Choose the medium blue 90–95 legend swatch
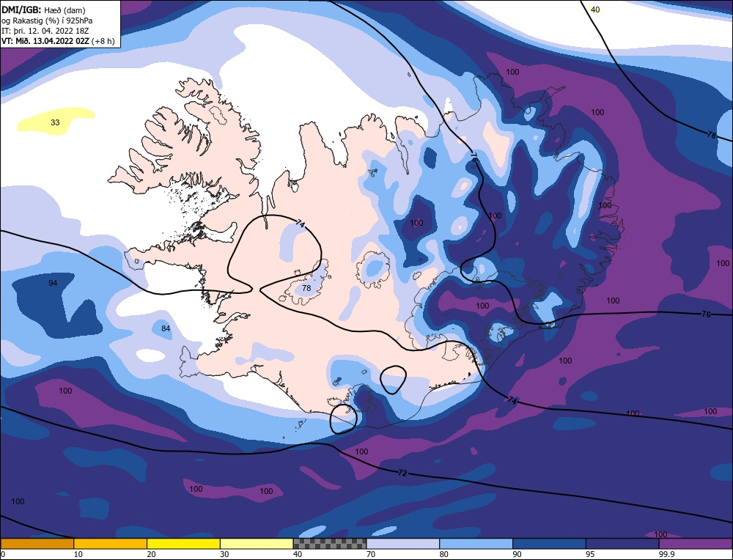This screenshot has height=560, width=733. coord(549,543)
